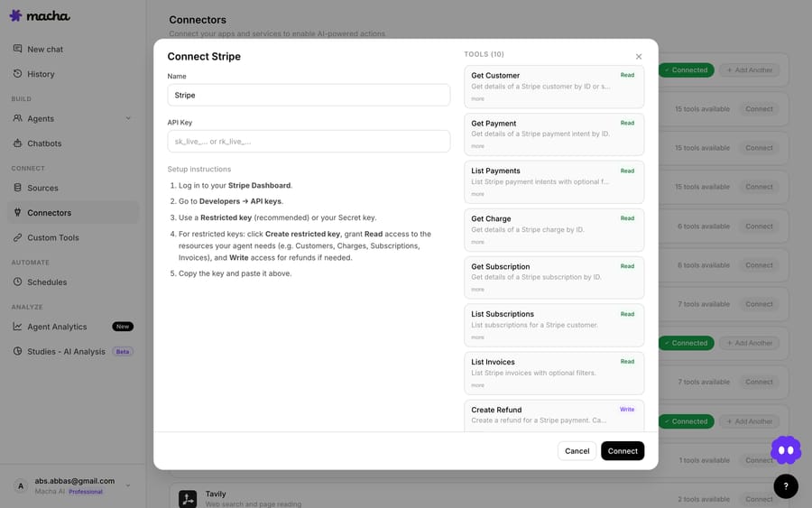Expand more under Get Payment tool

pos(477,146)
